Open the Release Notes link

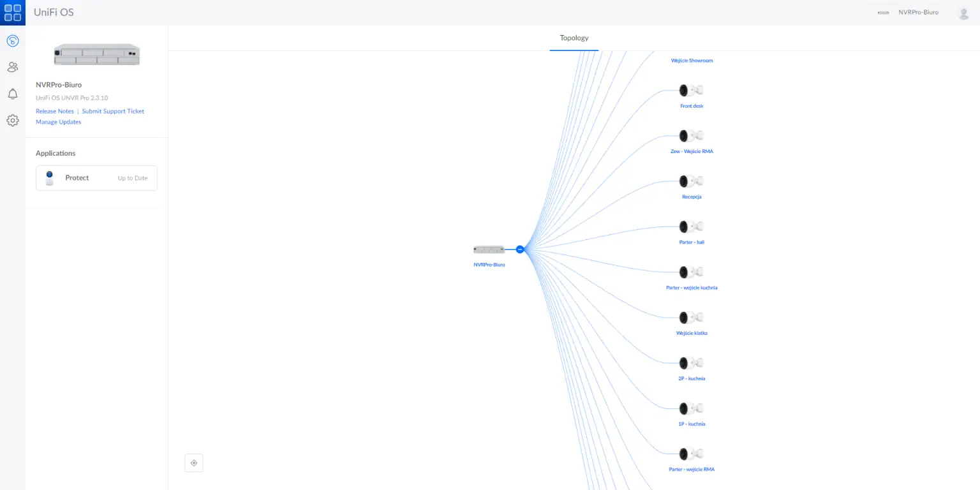(54, 111)
